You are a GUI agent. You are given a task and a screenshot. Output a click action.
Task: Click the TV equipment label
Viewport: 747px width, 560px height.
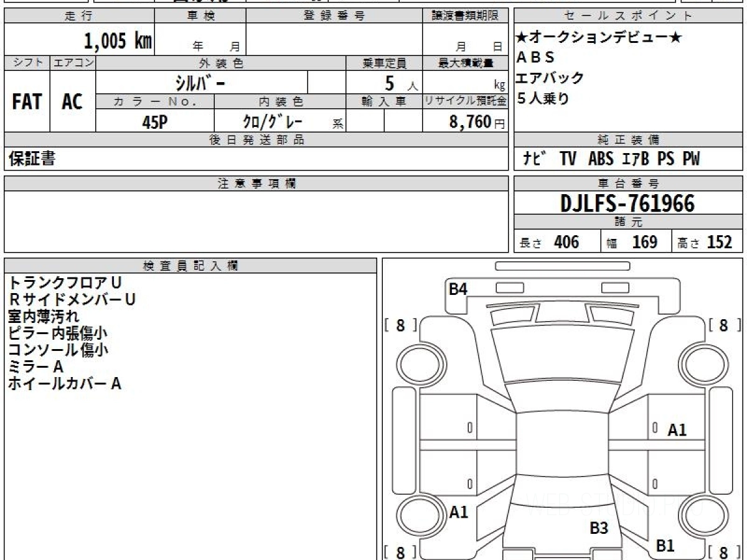[568, 159]
